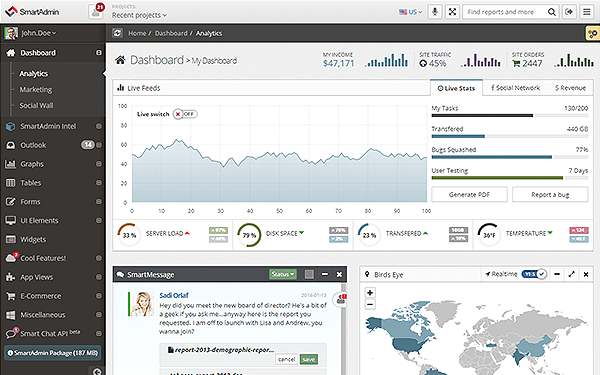Screen dimensions: 600x375
Task: Click the search magnifier icon
Action: (x=551, y=12)
